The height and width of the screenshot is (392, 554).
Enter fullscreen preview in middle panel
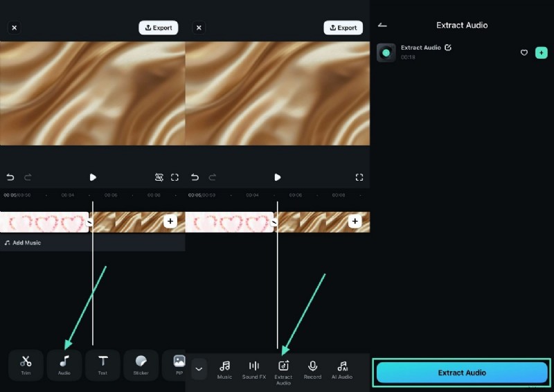(x=359, y=177)
